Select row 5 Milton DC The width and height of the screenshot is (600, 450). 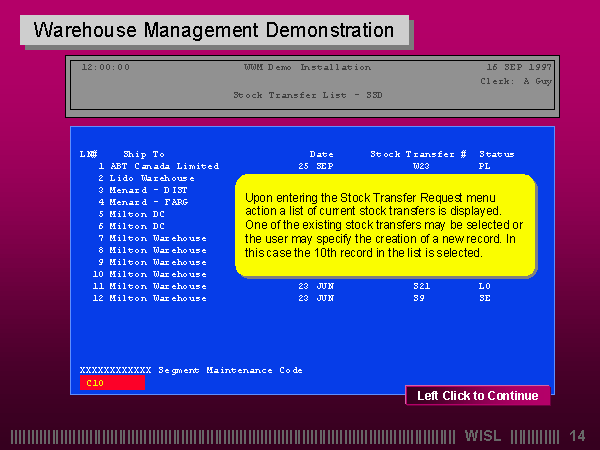pyautogui.click(x=136, y=214)
